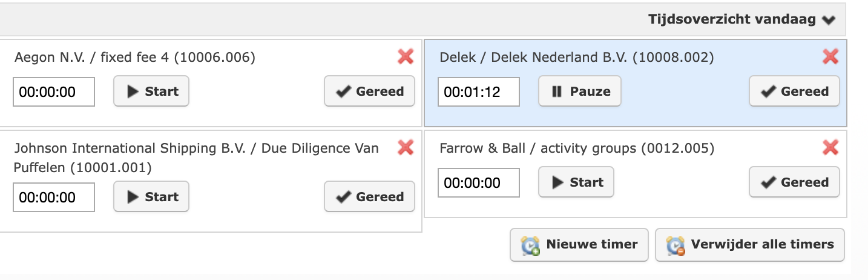Start the Johnson International Shipping timer

tap(151, 197)
